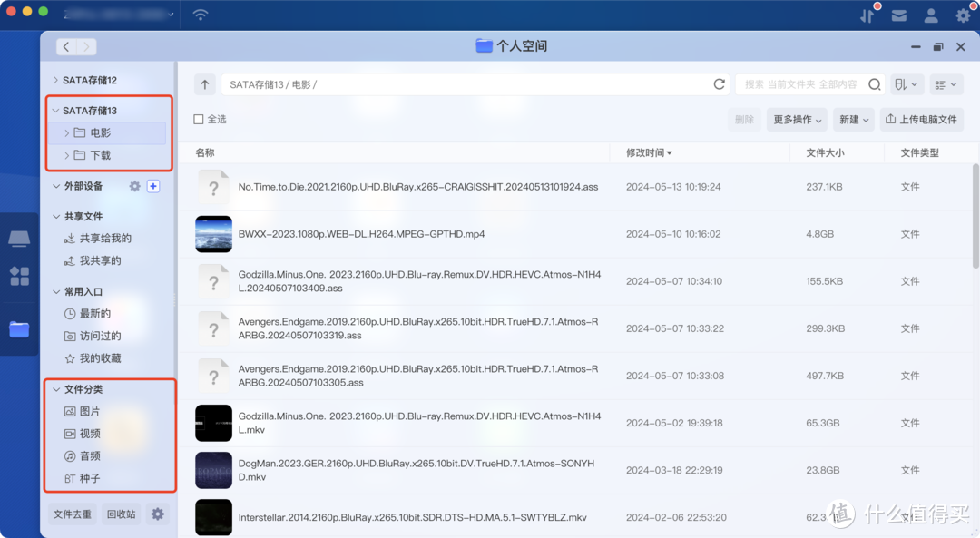Select Avengers.Endgame 20240507103319.ass file
The image size is (980, 538).
click(x=418, y=328)
